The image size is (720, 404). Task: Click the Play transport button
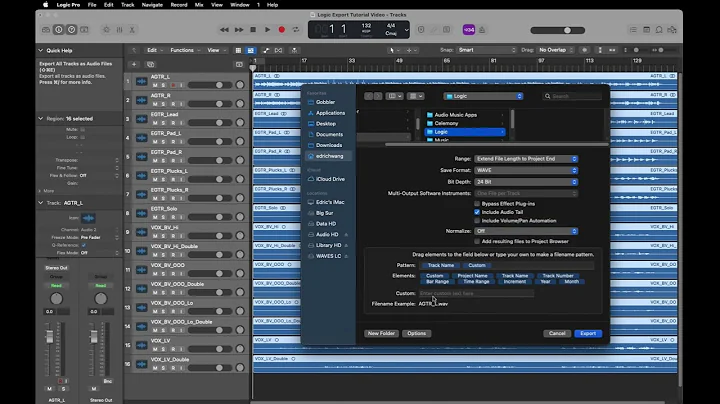[267, 30]
